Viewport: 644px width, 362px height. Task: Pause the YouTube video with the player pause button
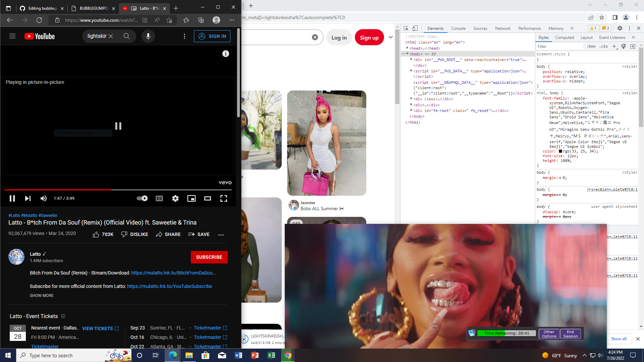coord(12,198)
